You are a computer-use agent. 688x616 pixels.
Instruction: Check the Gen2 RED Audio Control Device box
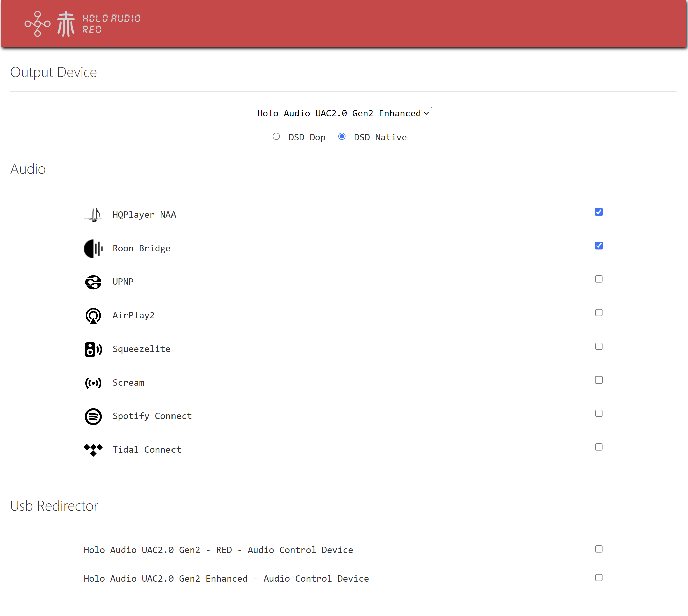pyautogui.click(x=598, y=549)
